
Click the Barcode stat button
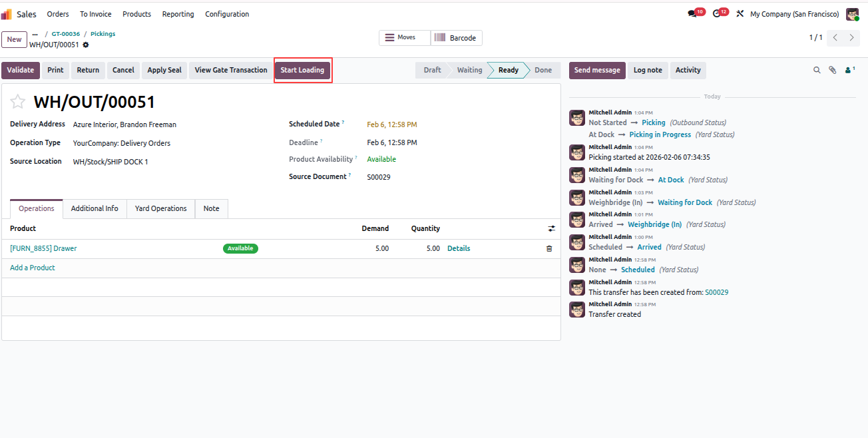[457, 38]
